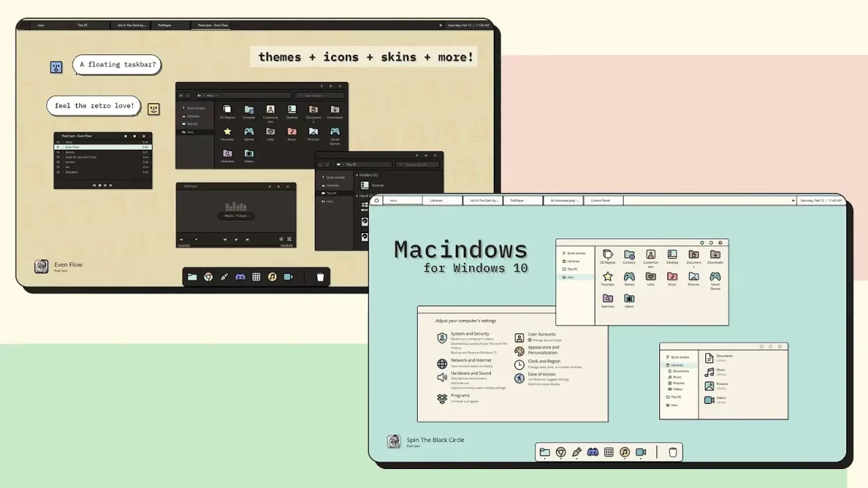The height and width of the screenshot is (488, 868).
Task: Expand tray overflow arrow on dark top bar
Action: [441, 25]
